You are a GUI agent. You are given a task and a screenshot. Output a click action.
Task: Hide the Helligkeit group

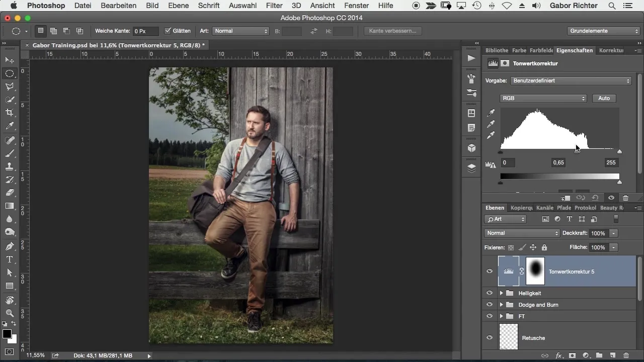[490, 293]
